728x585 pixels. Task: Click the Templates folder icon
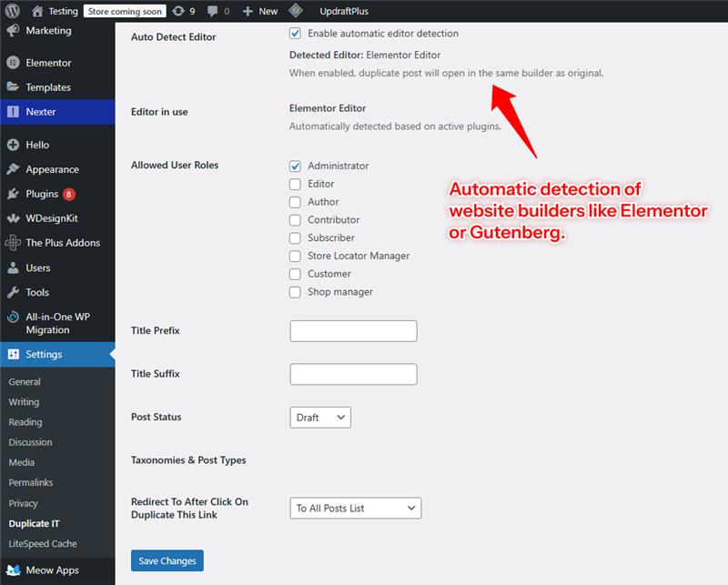(x=13, y=86)
